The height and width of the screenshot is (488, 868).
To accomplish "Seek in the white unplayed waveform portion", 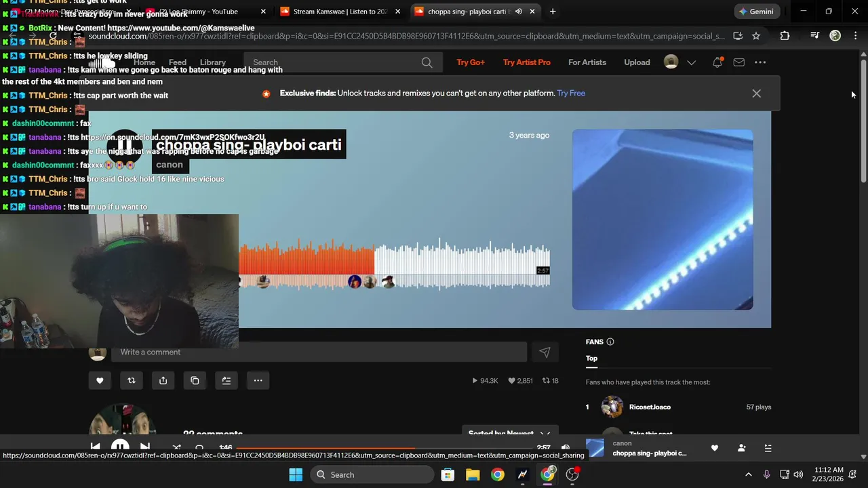I will 462,261.
